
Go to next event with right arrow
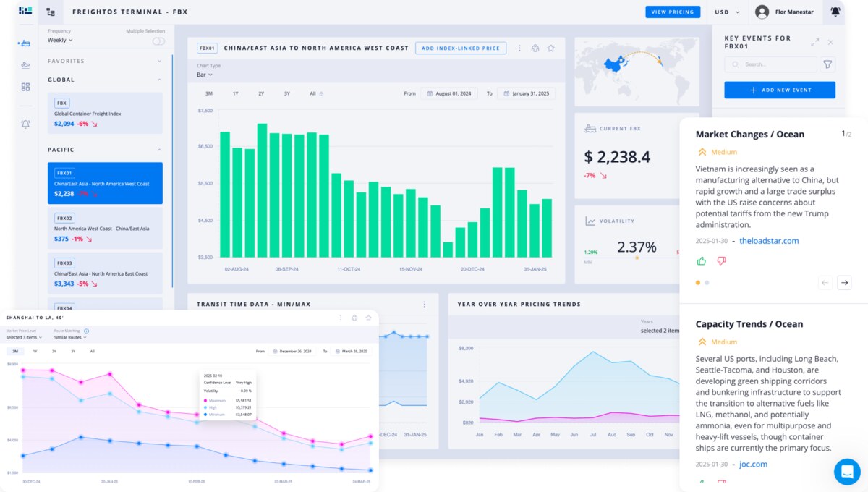844,283
